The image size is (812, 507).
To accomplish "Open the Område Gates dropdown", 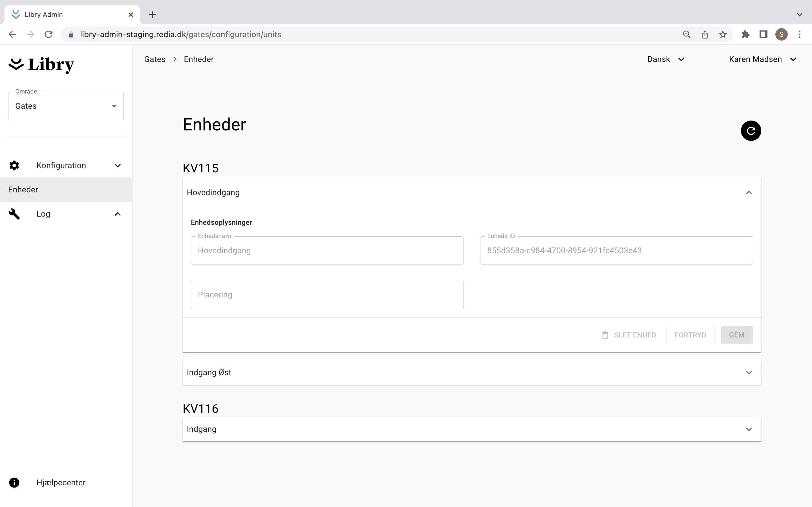I will [x=66, y=106].
